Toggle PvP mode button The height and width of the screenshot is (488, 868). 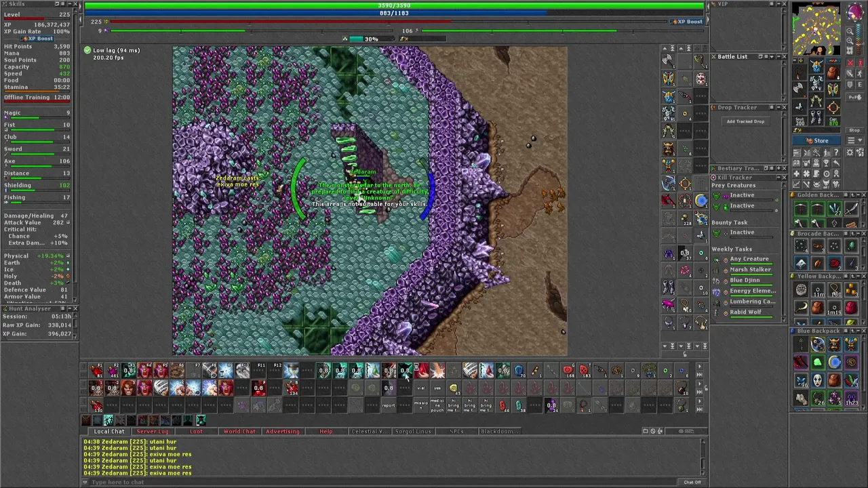(855, 98)
